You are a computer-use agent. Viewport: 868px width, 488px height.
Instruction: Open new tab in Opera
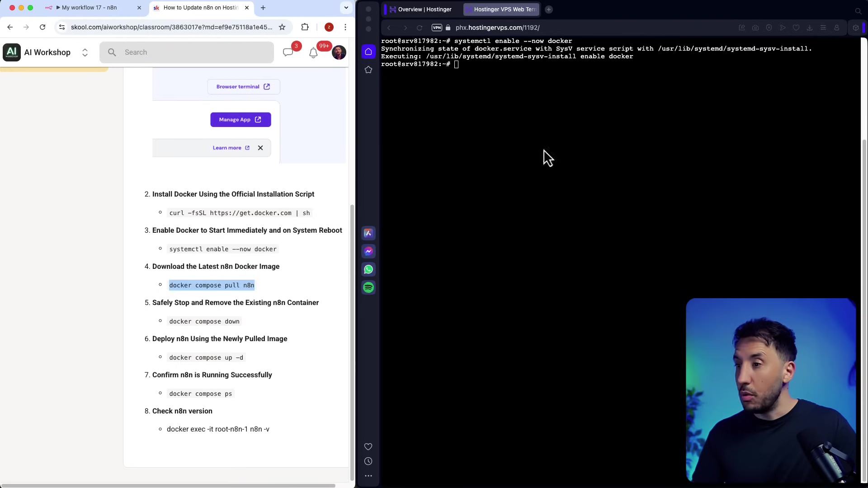tap(549, 9)
